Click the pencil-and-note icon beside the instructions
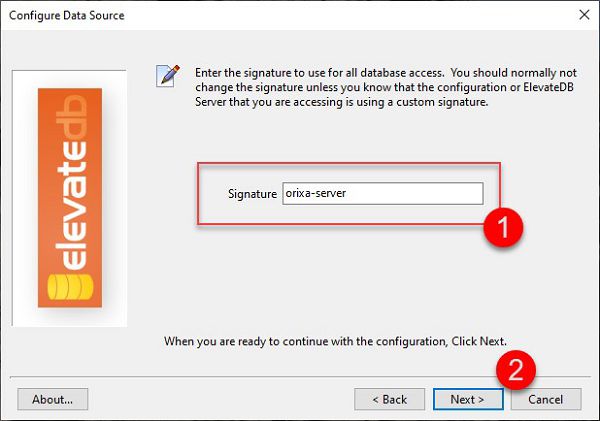 pos(168,75)
